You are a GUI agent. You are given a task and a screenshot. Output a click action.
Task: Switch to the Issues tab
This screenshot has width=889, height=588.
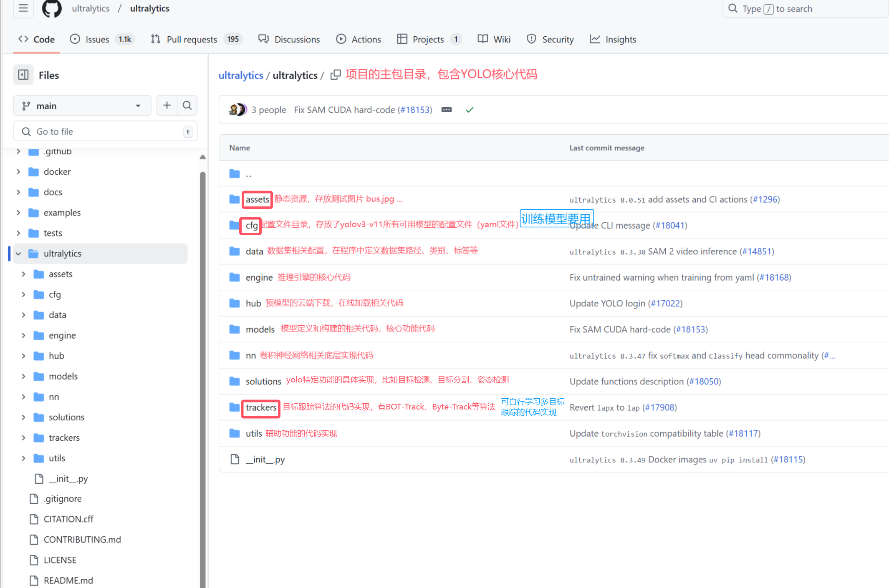click(102, 39)
